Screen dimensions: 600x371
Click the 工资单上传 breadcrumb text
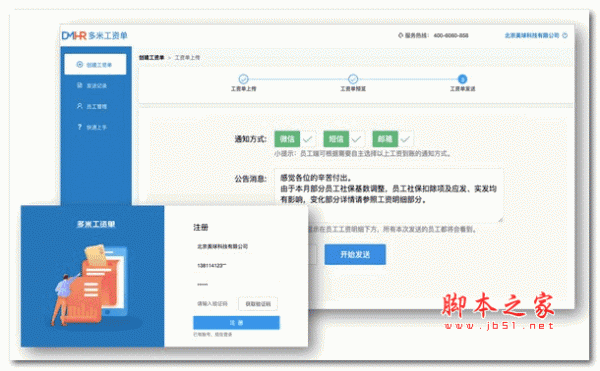coord(187,57)
